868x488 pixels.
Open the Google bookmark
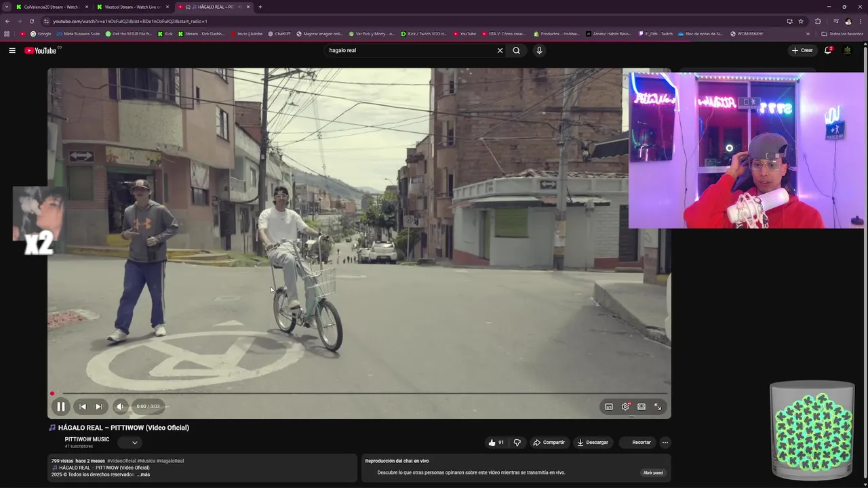click(x=41, y=33)
